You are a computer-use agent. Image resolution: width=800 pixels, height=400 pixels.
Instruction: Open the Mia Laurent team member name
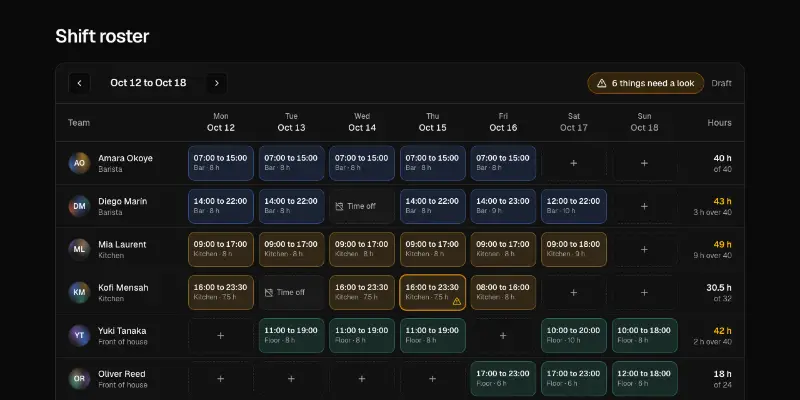[x=122, y=244]
